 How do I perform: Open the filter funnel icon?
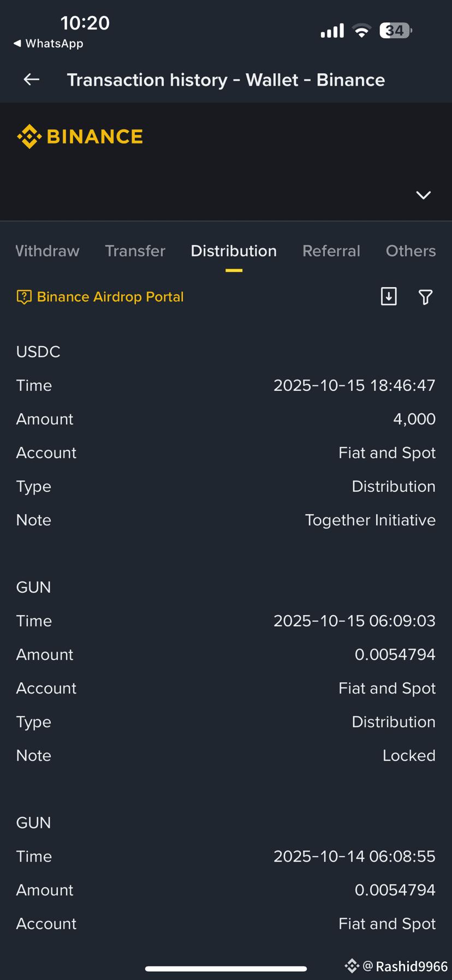[425, 297]
